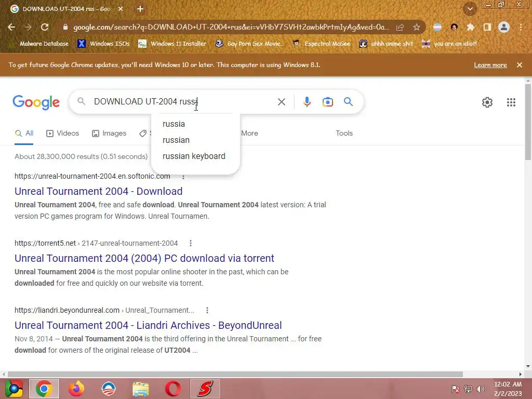The image size is (532, 399).
Task: Start voice search with microphone icon
Action: [x=307, y=102]
